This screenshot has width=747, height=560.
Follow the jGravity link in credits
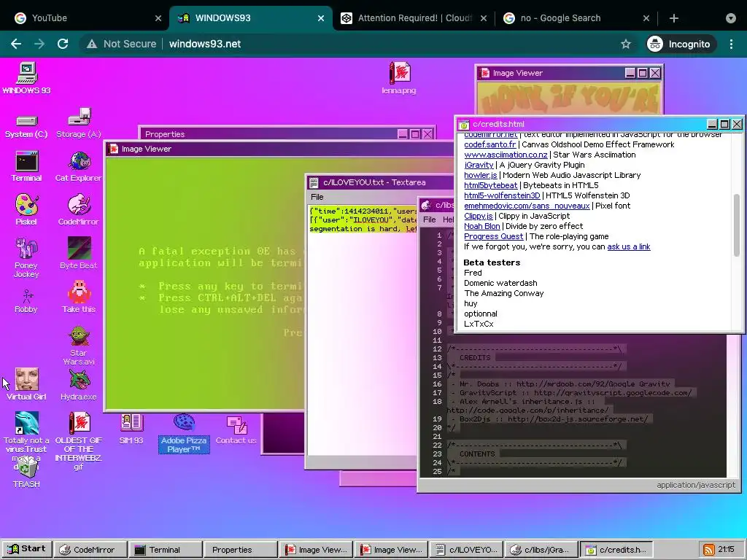coord(479,165)
